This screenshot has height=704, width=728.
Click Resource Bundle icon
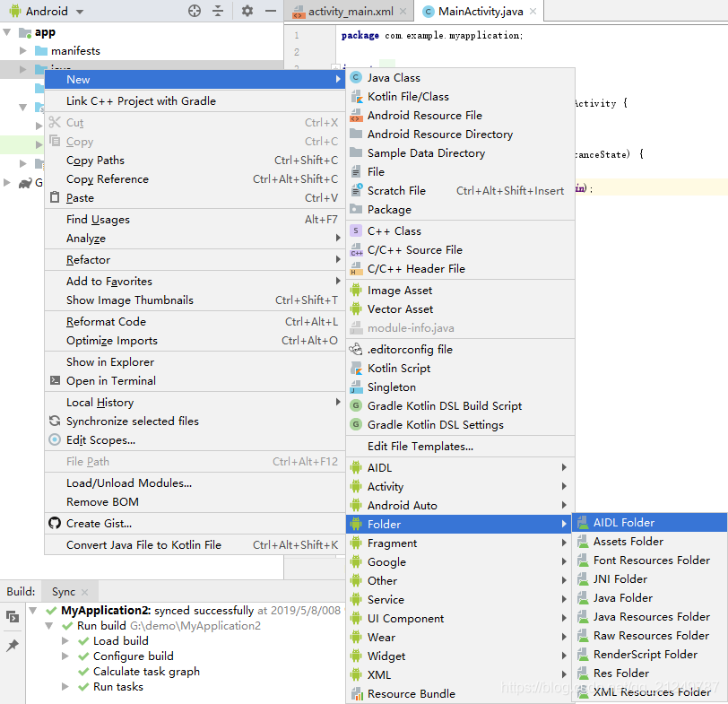(x=356, y=694)
